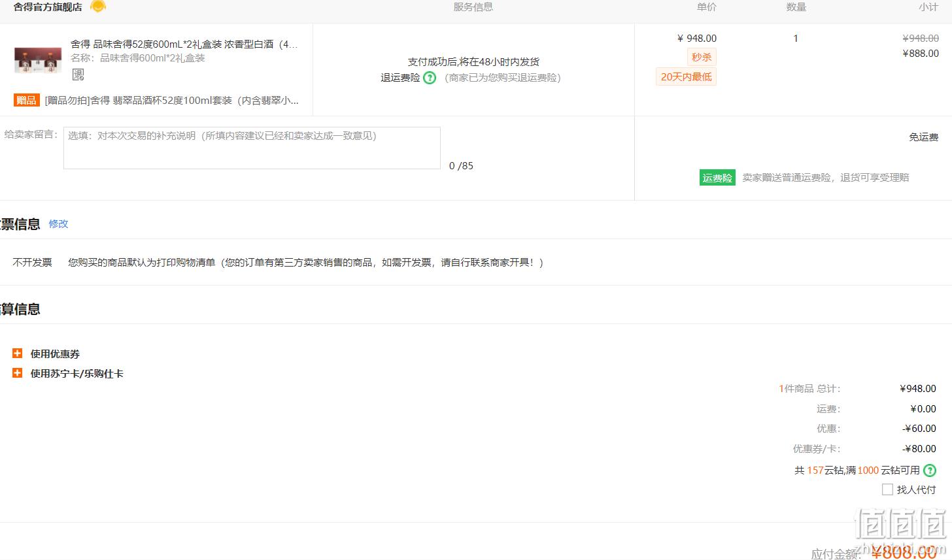952x560 pixels.
Task: Click the subtotal price ¥888.00
Action: [x=921, y=54]
